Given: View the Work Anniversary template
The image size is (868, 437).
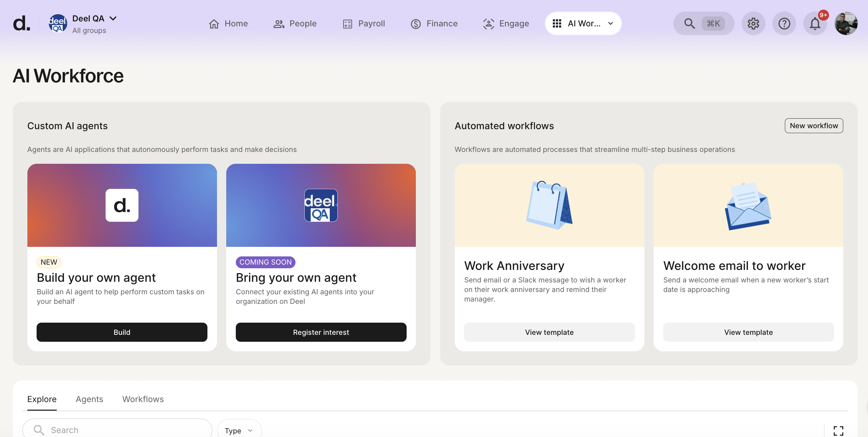Looking at the screenshot, I should click(549, 332).
